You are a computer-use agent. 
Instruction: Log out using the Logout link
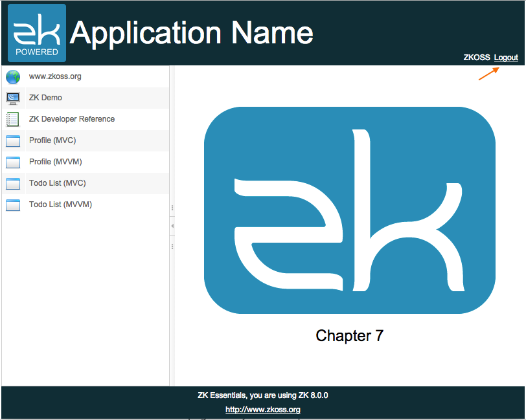[x=506, y=58]
